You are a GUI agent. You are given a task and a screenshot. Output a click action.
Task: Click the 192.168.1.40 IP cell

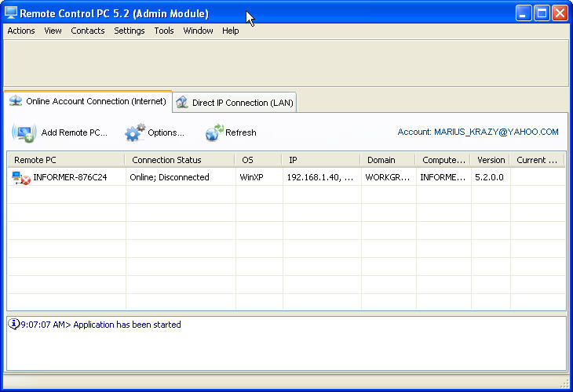click(320, 177)
